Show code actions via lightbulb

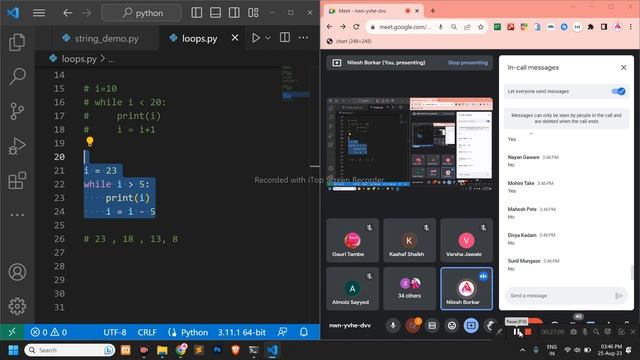pyautogui.click(x=90, y=142)
